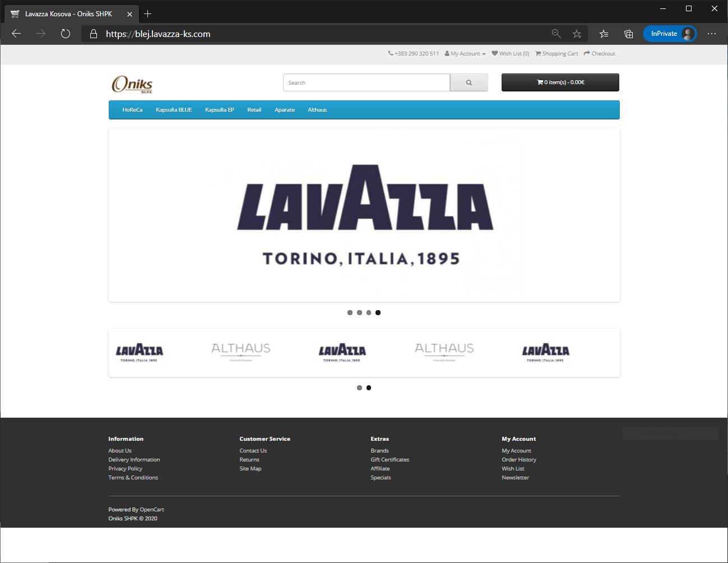
Task: Open browser Settings and more menu
Action: pos(712,34)
